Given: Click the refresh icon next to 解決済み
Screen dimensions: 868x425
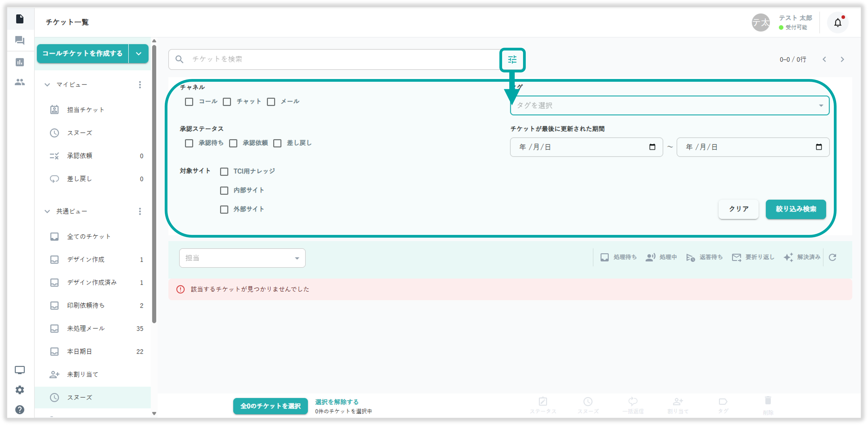Looking at the screenshot, I should click(x=832, y=257).
